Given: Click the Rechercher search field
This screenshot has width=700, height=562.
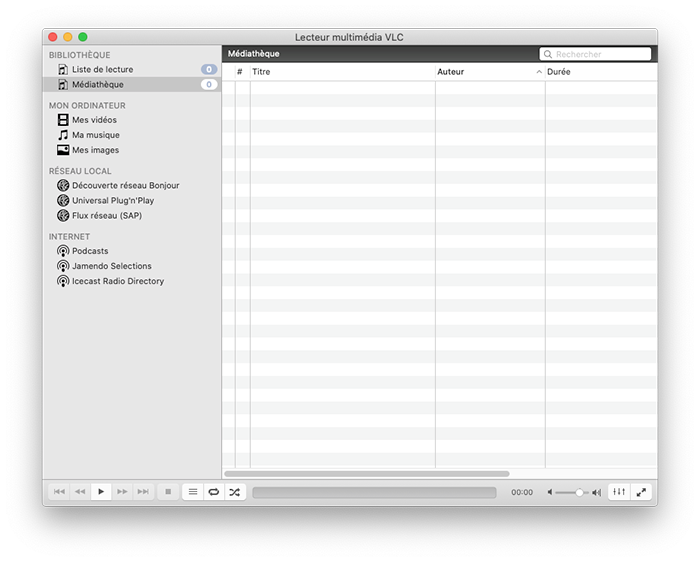Looking at the screenshot, I should click(595, 54).
